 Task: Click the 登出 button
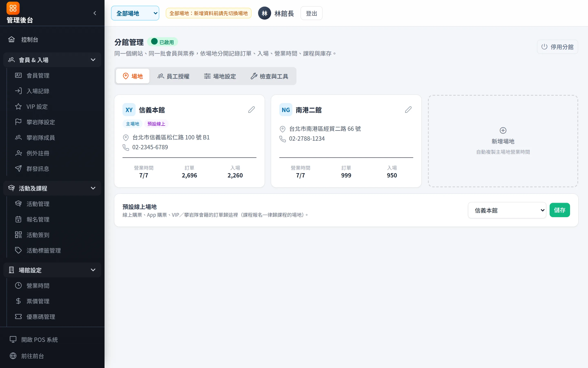311,13
